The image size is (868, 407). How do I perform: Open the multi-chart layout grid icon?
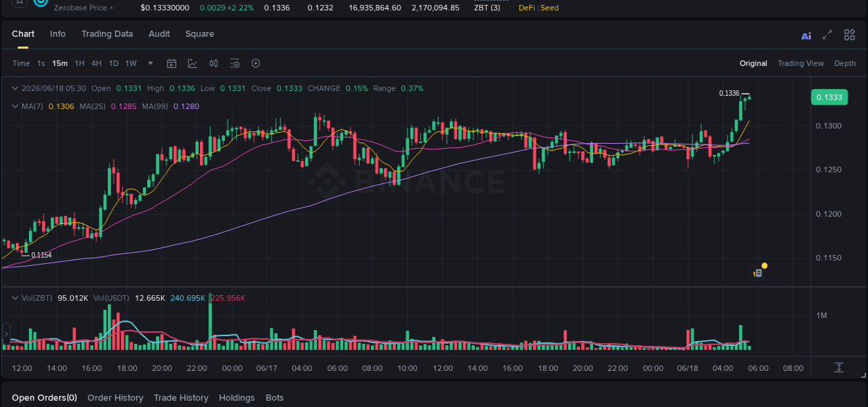click(x=849, y=35)
